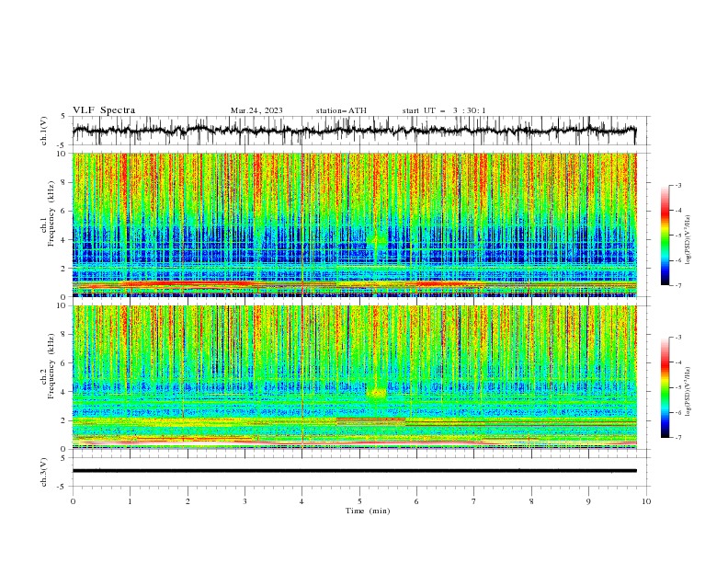
Task: Click ch.1 log(PSD)(V²/Hz) colorbar title
Action: pyautogui.click(x=688, y=240)
